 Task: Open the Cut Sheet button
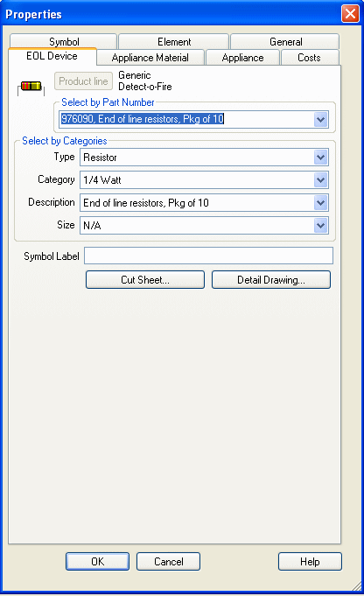point(145,280)
